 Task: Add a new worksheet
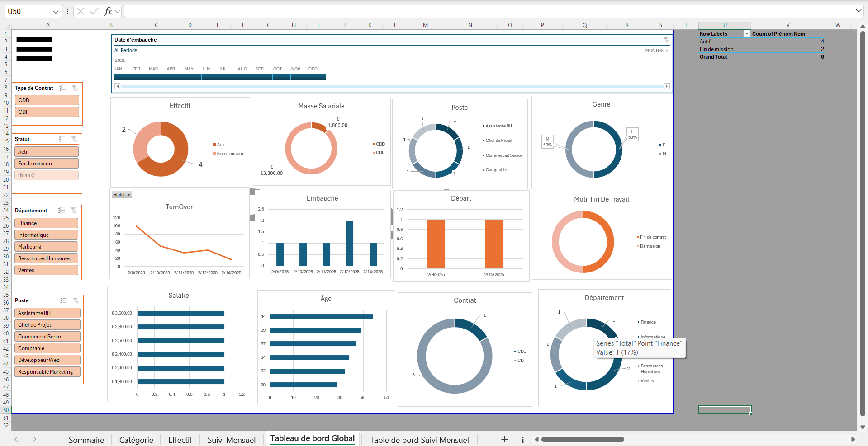[x=503, y=439]
